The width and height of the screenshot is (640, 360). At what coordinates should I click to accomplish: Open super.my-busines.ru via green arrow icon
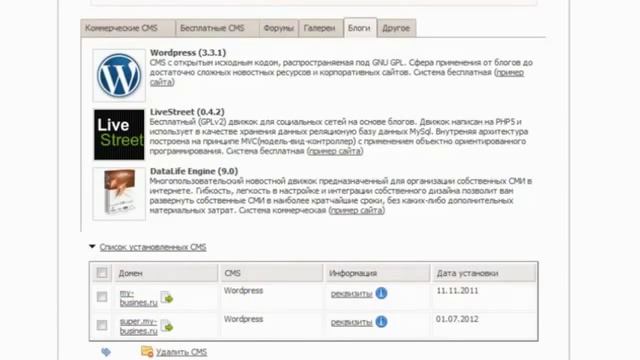(167, 326)
